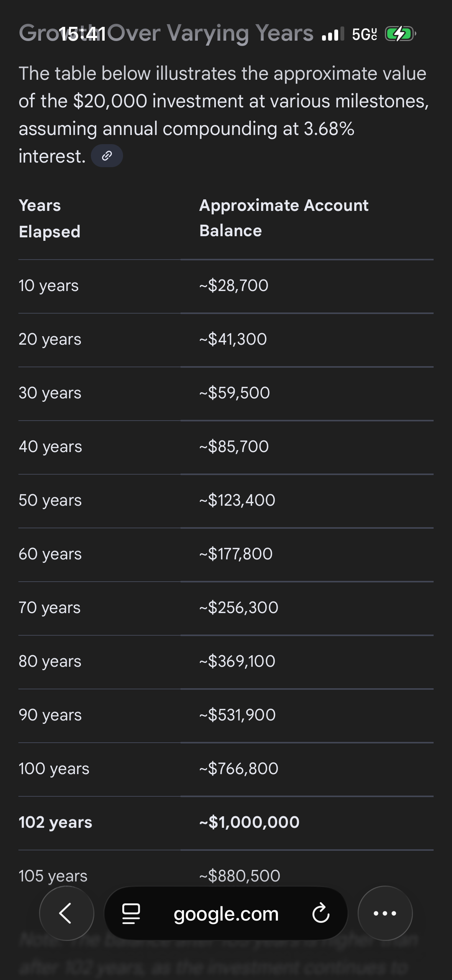Tap the charging battery icon
The height and width of the screenshot is (980, 452).
[400, 34]
